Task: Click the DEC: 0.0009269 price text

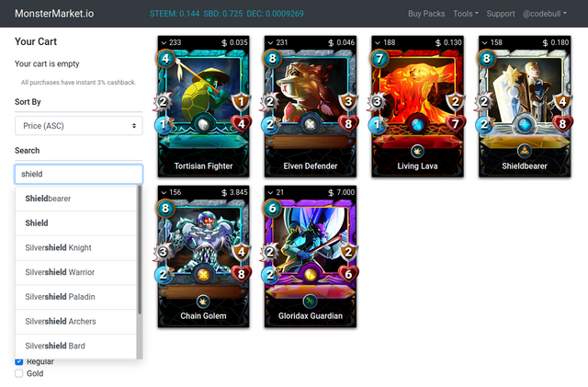Action: [276, 14]
